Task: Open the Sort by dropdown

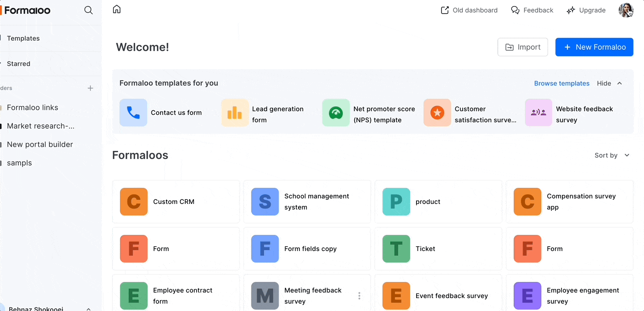Action: point(612,155)
